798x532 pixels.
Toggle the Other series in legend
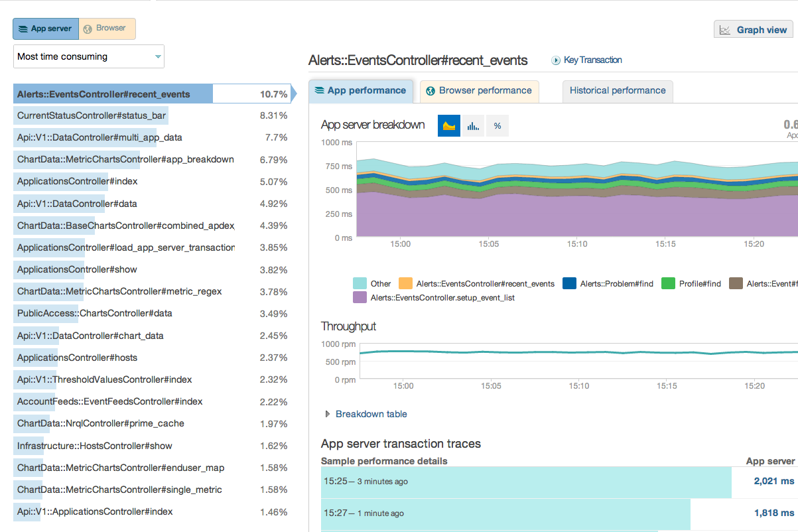(x=360, y=283)
